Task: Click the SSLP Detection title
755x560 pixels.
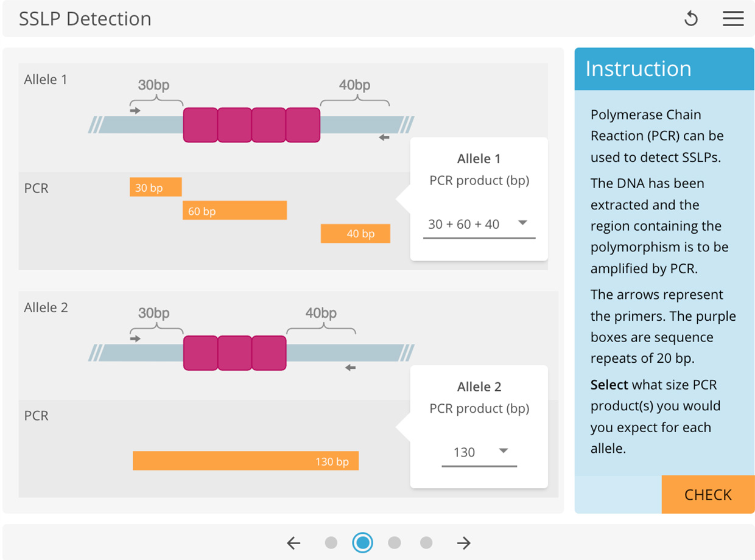Action: pyautogui.click(x=85, y=19)
